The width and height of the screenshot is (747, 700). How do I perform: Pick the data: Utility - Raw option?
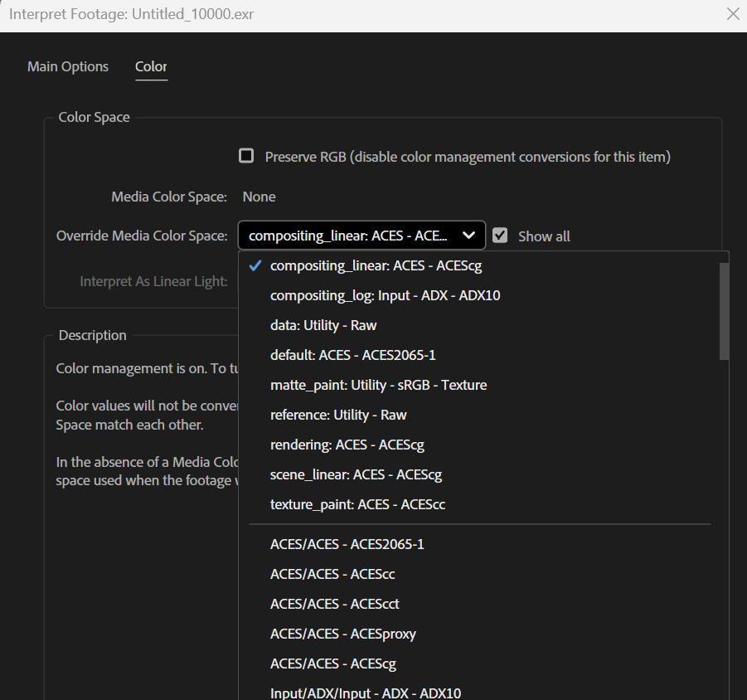tap(323, 325)
